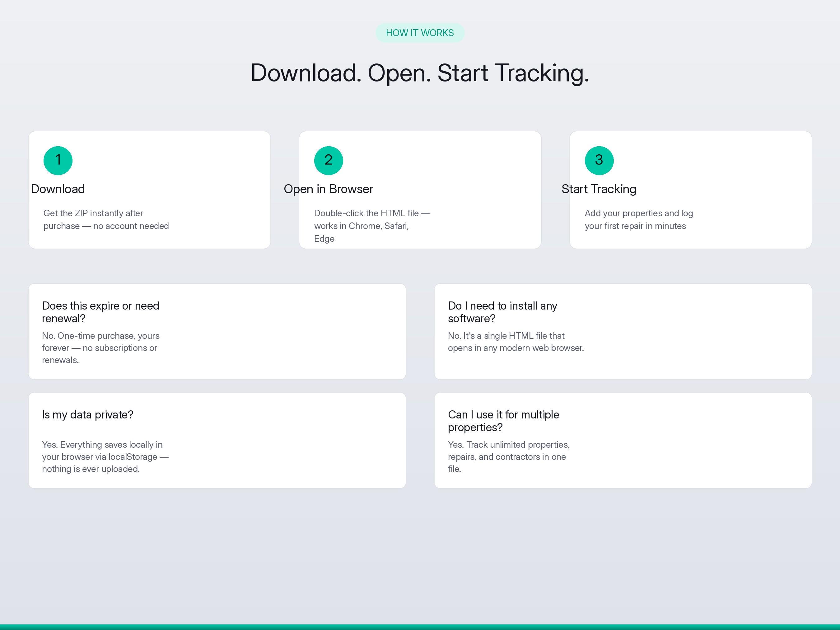
Task: Click question "Does this expire or need renewal?"
Action: coord(100,312)
